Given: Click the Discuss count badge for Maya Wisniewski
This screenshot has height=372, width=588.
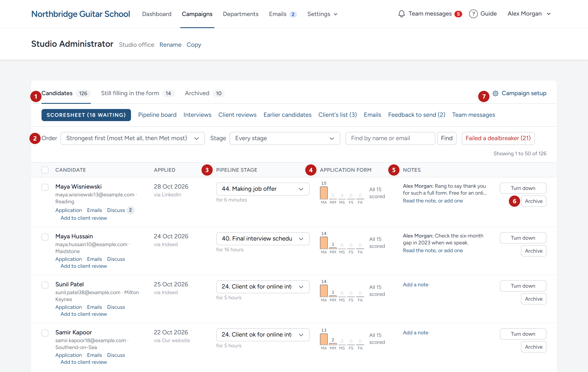Looking at the screenshot, I should [130, 210].
